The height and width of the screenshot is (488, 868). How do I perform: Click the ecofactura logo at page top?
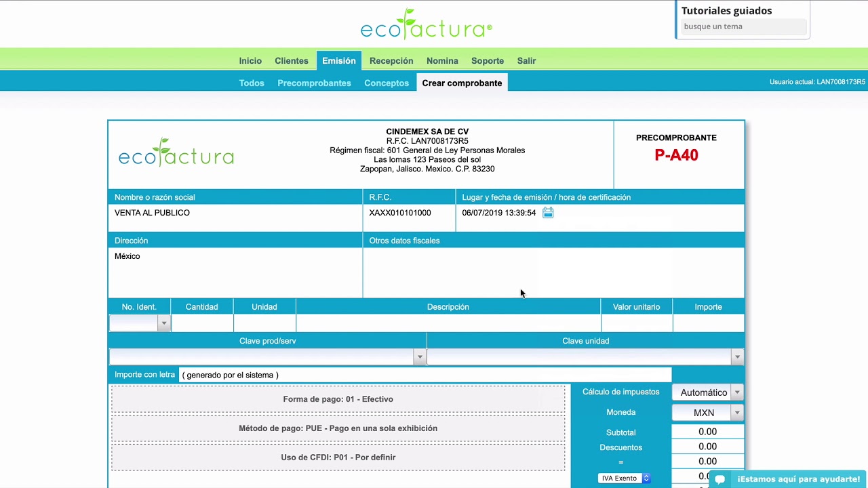pyautogui.click(x=427, y=24)
